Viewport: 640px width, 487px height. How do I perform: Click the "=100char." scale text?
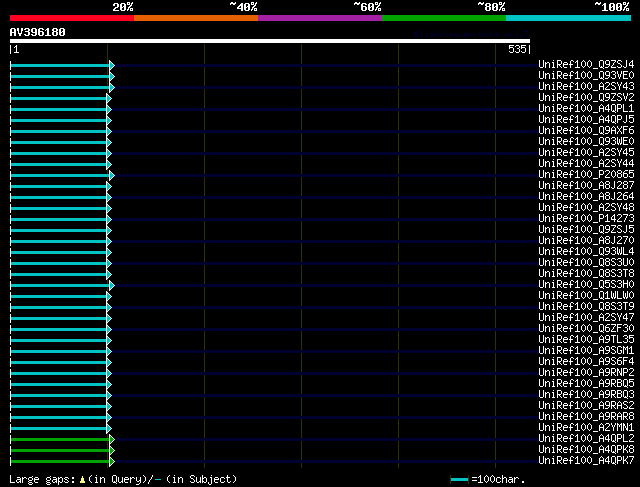498,479
